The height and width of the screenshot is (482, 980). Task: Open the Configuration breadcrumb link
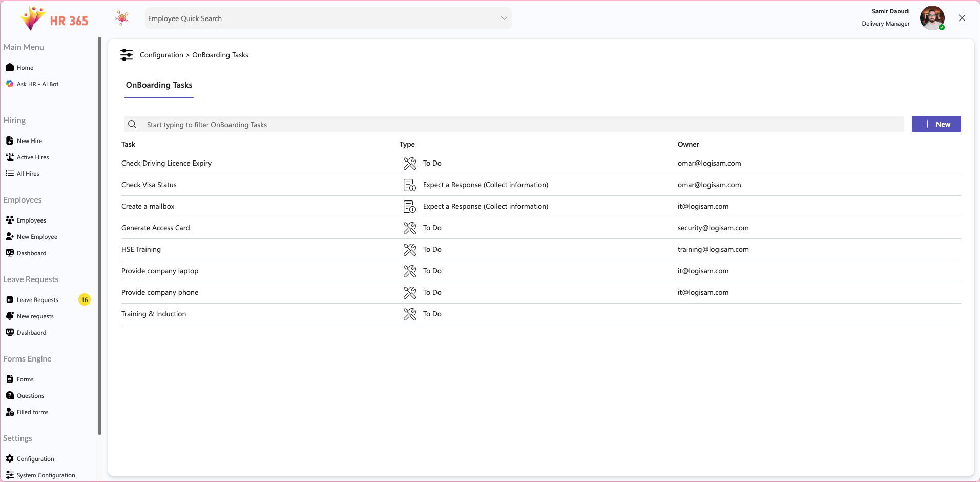click(161, 55)
